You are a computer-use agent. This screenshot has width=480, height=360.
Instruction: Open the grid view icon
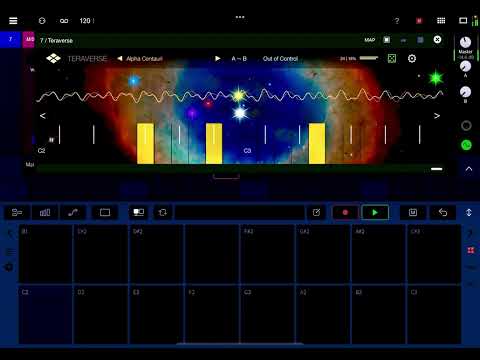441,21
